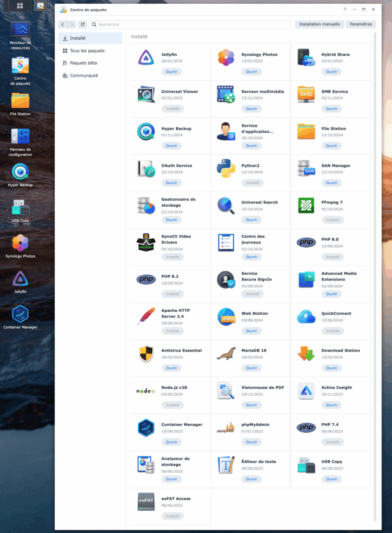Go forward with the right arrow
Image resolution: width=392 pixels, height=533 pixels.
point(72,24)
